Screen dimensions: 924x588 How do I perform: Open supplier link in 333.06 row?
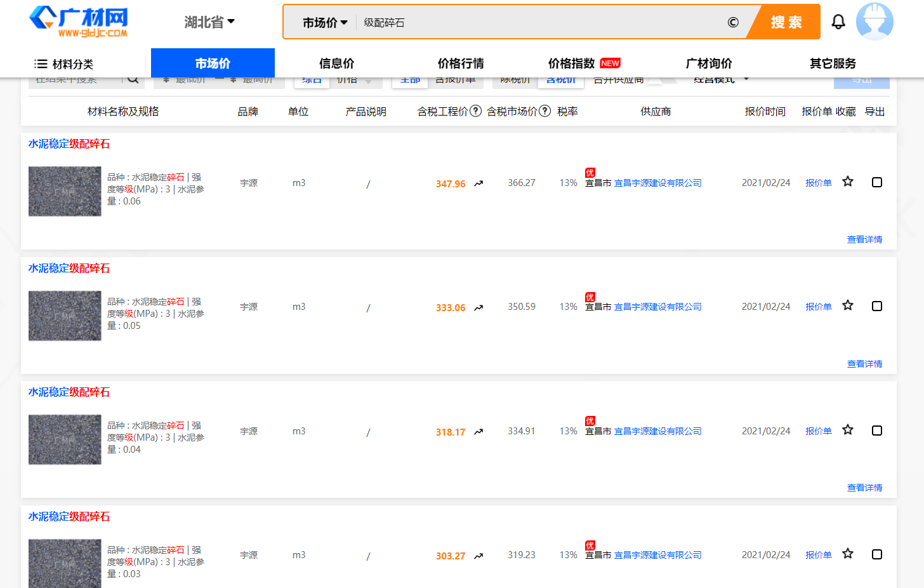pyautogui.click(x=658, y=307)
